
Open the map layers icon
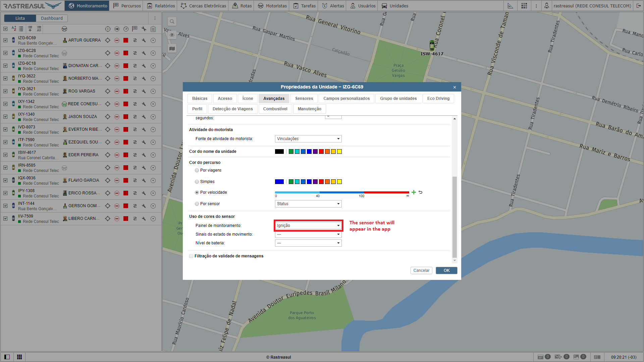click(x=172, y=49)
